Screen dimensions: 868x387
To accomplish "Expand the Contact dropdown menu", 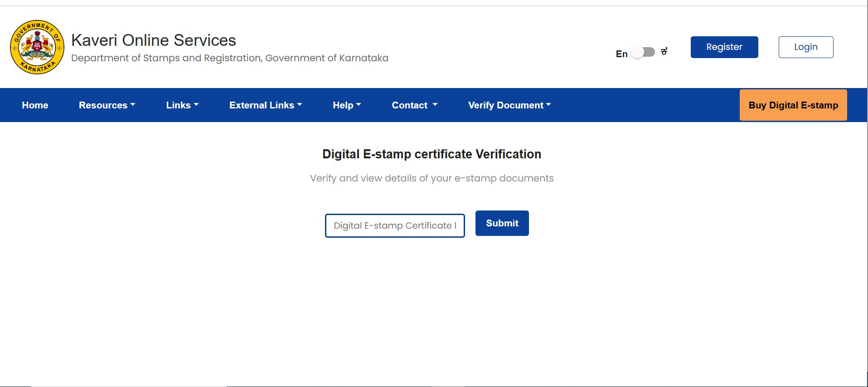I will click(414, 105).
